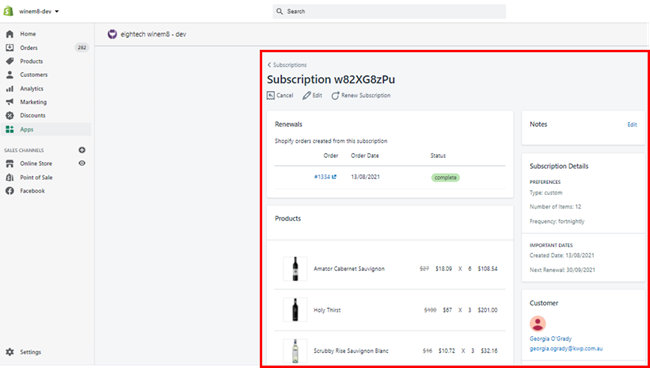Click the search magnifier icon
Viewport: 650px width, 368px height.
tap(280, 12)
